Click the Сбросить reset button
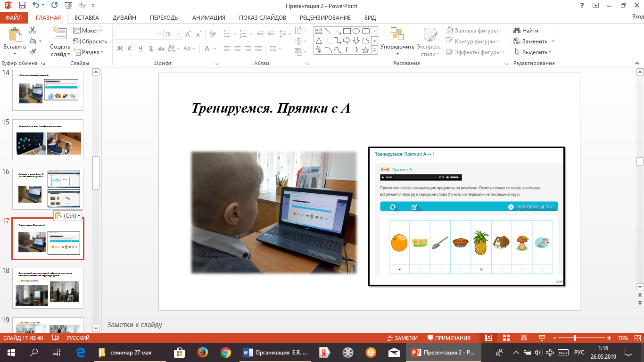 click(90, 41)
